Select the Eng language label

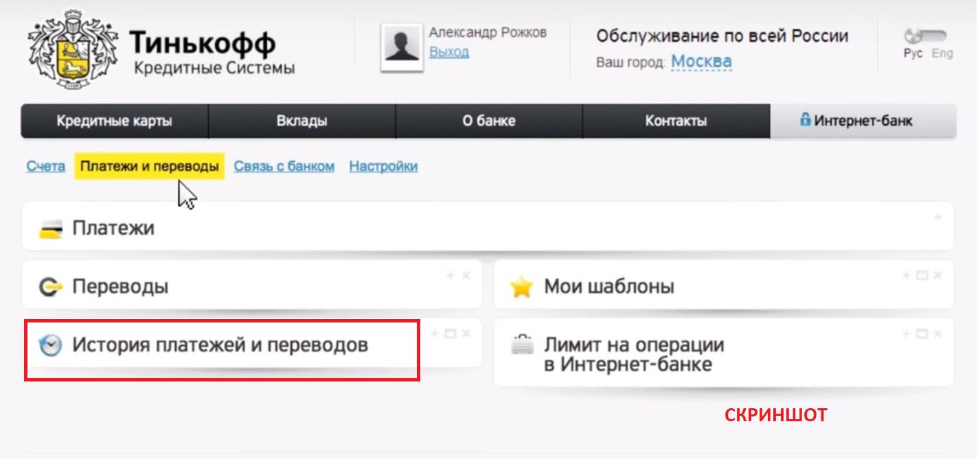tap(942, 54)
